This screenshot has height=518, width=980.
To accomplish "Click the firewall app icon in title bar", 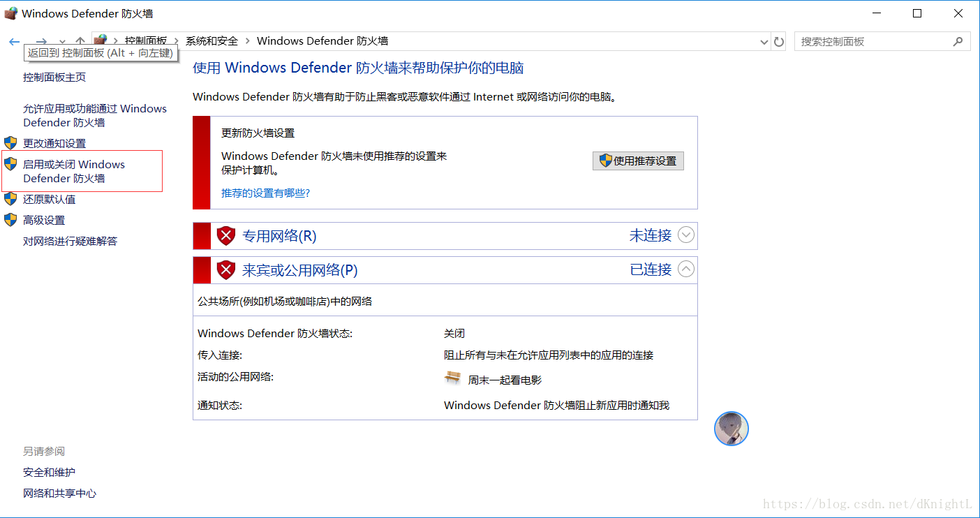I will tap(10, 13).
